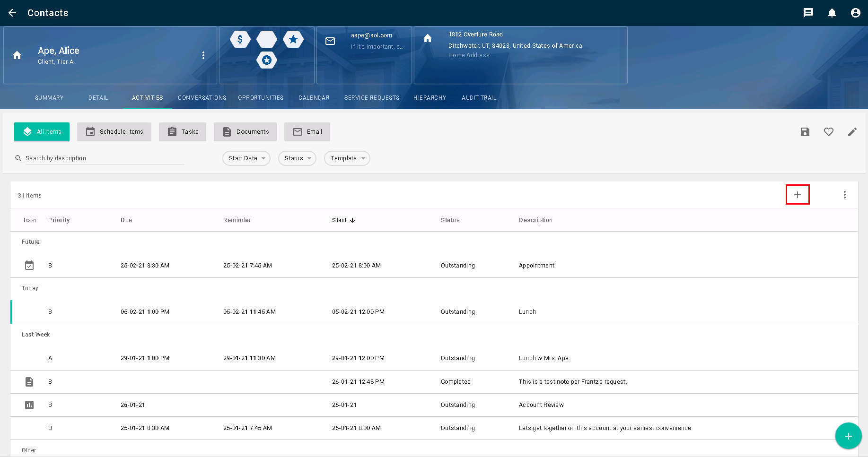The height and width of the screenshot is (457, 868).
Task: Toggle the All Items filter
Action: coord(42,132)
